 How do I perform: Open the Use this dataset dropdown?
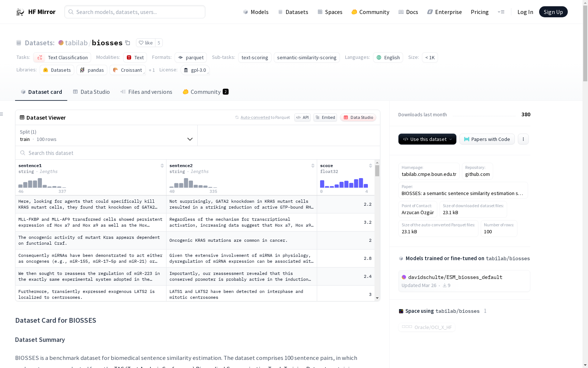[x=427, y=139]
